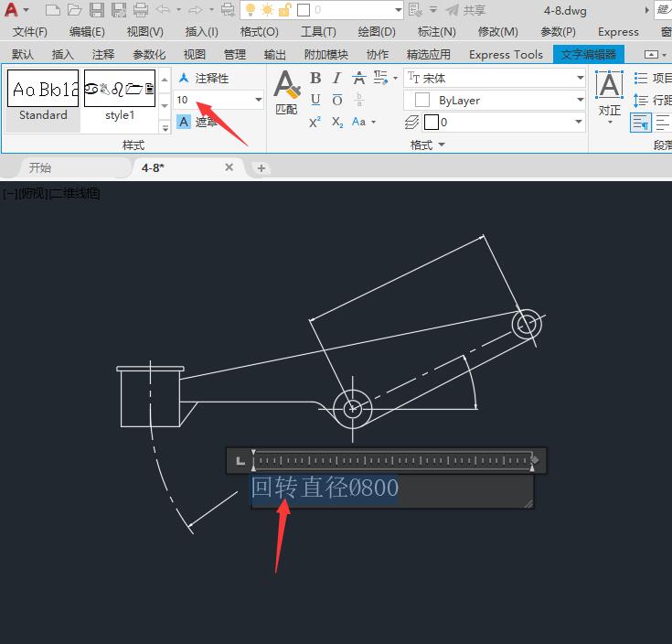Viewport: 672px width, 644px height.
Task: Click the Share paper-plane button
Action: 465,10
